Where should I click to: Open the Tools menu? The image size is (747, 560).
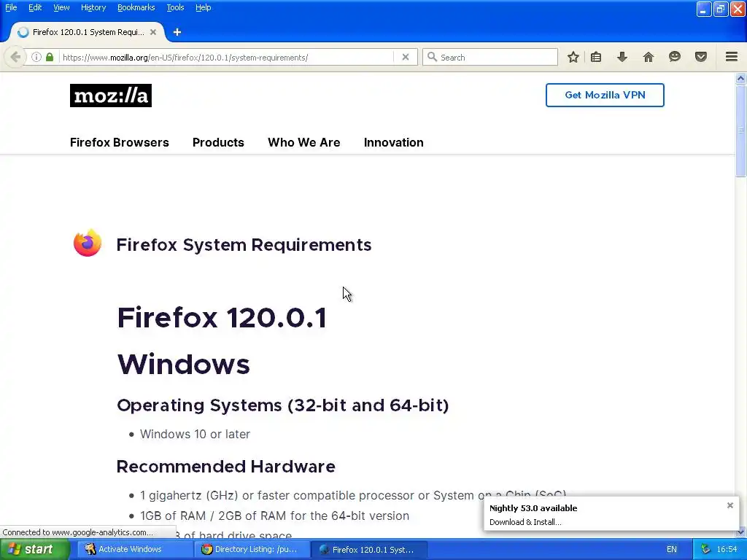(x=175, y=7)
